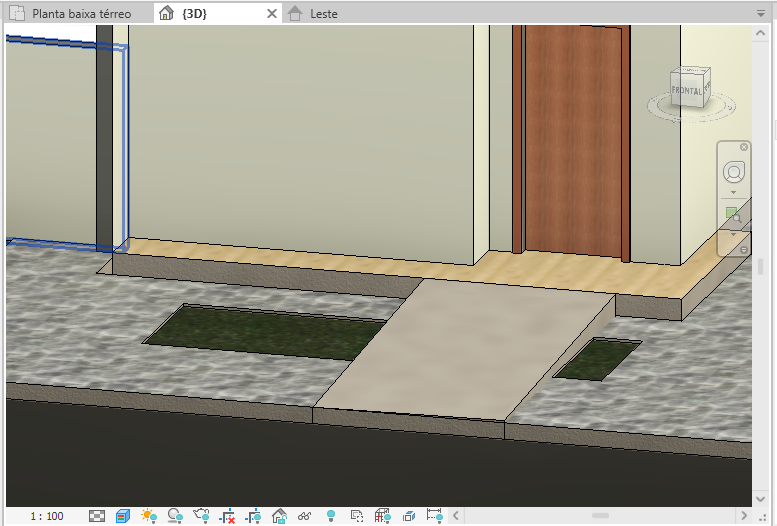Click the vertical scrollbar up arrow

tap(761, 33)
